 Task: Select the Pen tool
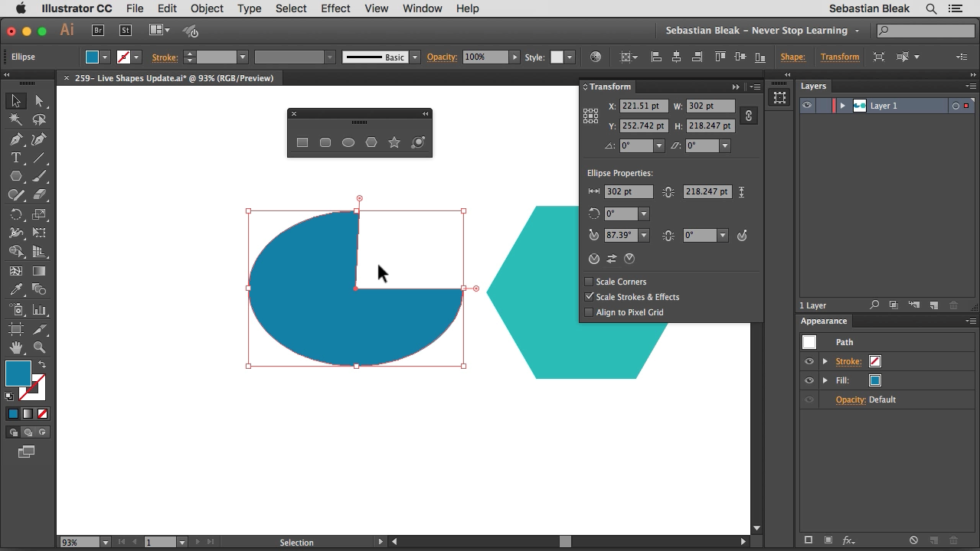coord(16,139)
